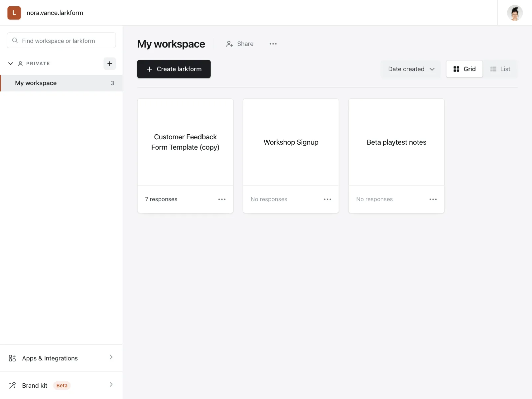Add a new private workspace with plus

pos(110,64)
